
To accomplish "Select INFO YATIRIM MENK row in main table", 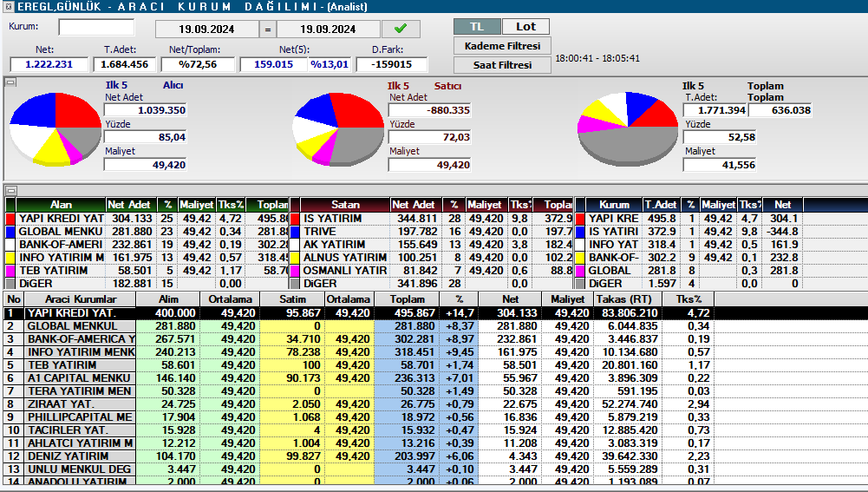I will (435, 351).
